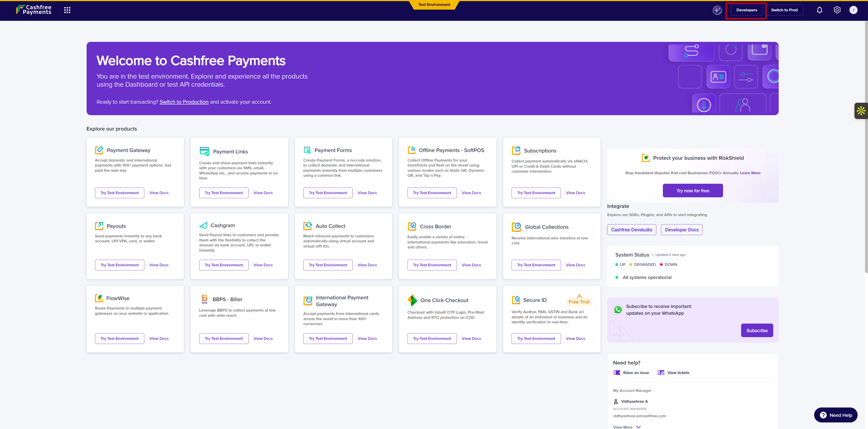Try Test Environment for Payouts
This screenshot has height=429, width=868.
click(x=120, y=265)
